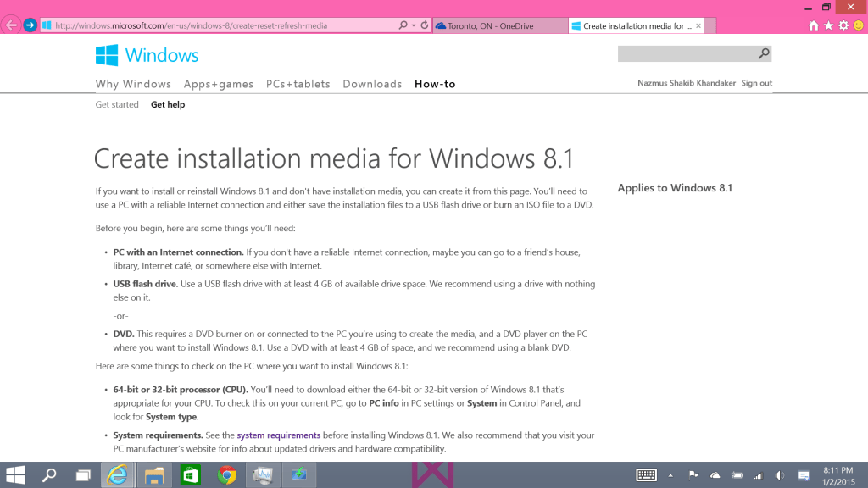Minimize the Internet Explorer window
868x488 pixels.
click(x=808, y=7)
